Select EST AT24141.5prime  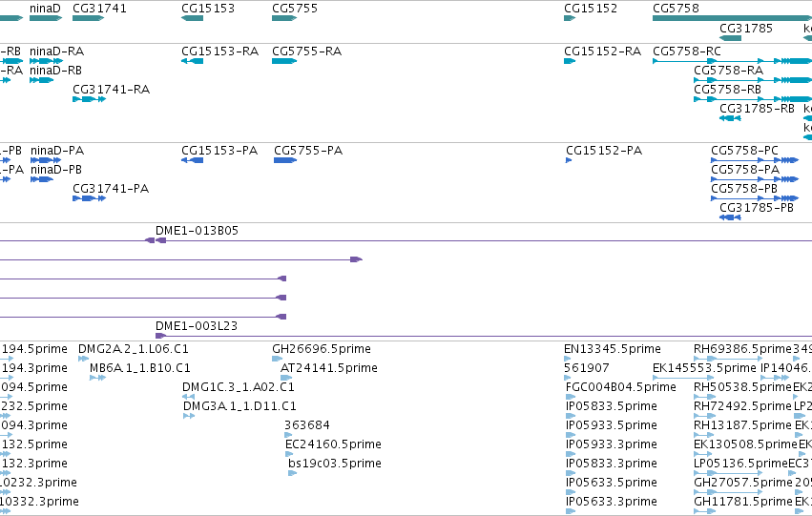click(286, 378)
